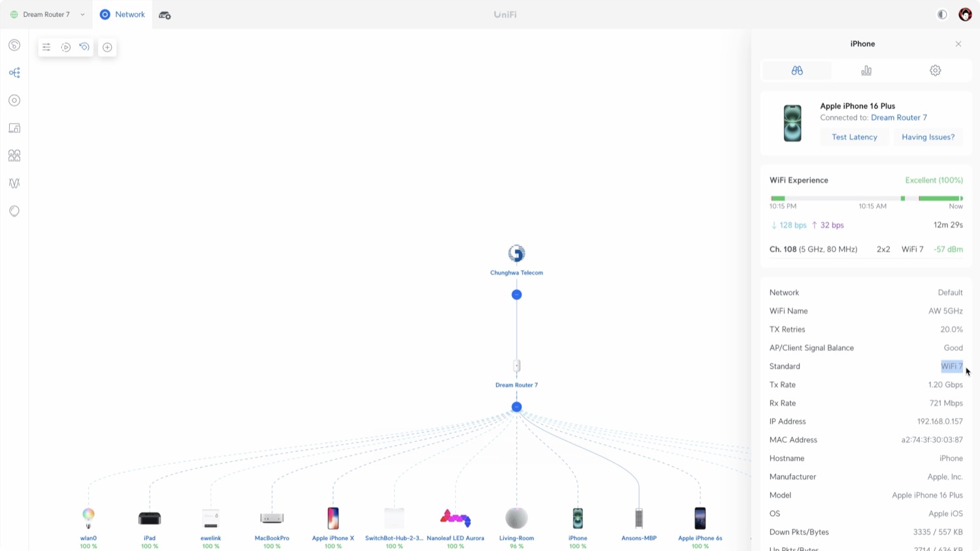Switch to the Network application tab

point(123,14)
